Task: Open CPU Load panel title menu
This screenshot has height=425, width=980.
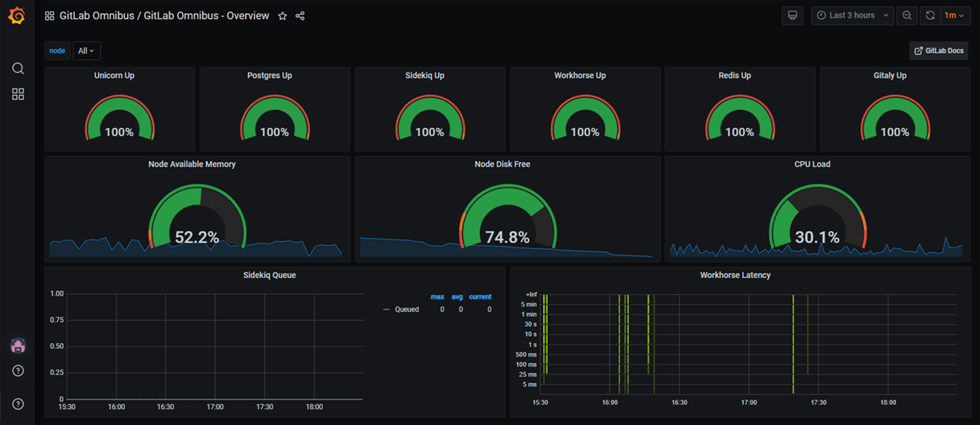Action: [812, 164]
